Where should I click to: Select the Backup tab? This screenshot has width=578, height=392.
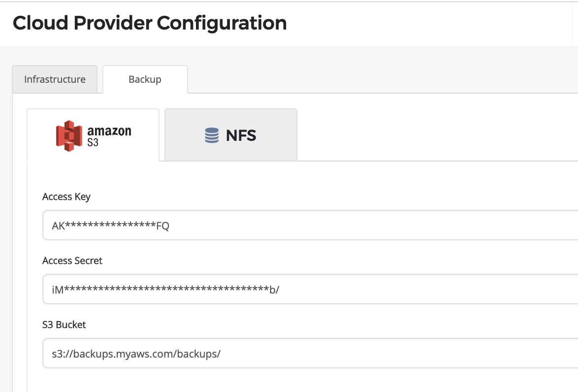(145, 79)
